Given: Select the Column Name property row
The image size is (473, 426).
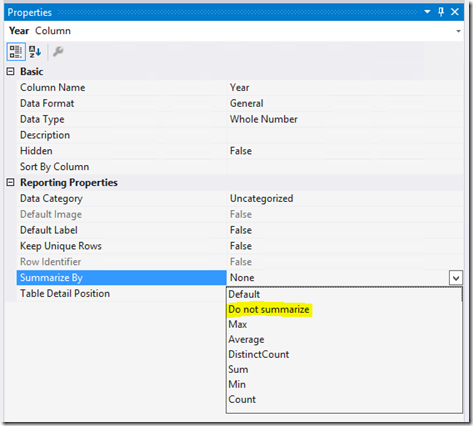Looking at the screenshot, I should pyautogui.click(x=240, y=88).
